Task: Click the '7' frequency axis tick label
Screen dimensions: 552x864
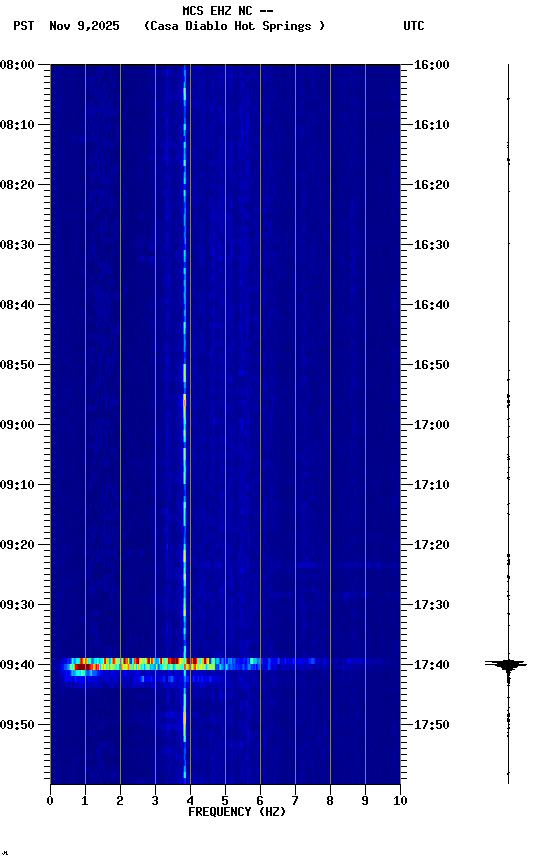Action: coord(295,801)
